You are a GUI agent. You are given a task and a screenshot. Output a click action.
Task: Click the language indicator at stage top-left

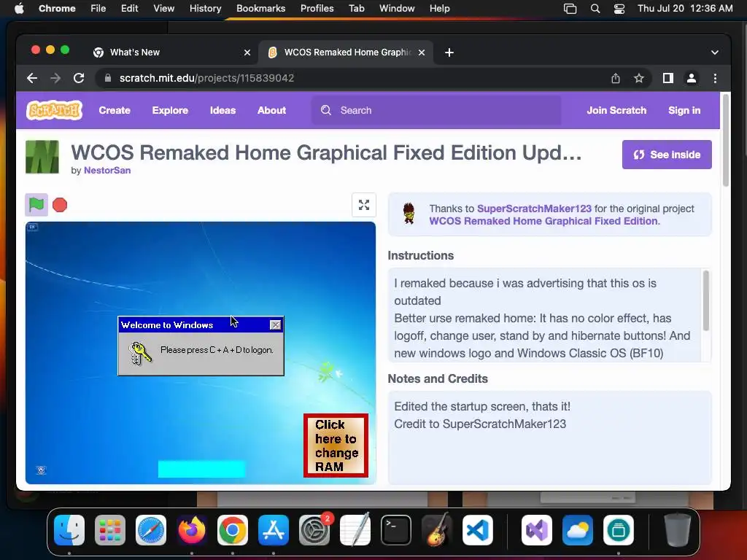32,227
